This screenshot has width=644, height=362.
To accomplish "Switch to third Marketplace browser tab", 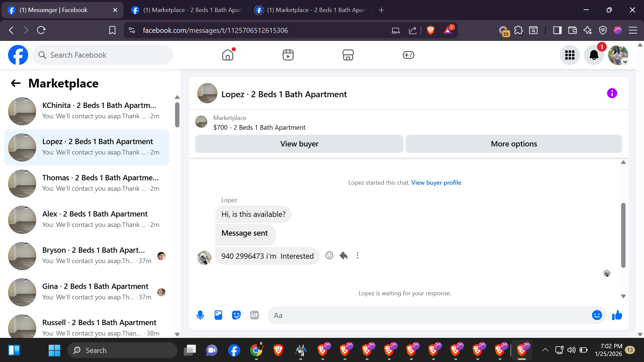I will 310,10.
